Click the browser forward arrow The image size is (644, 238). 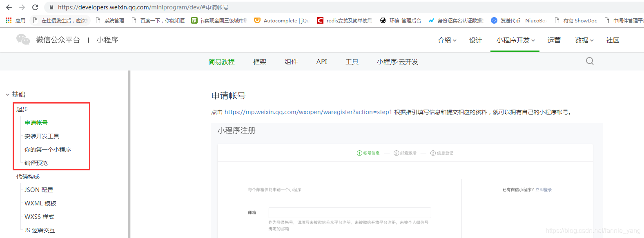pos(22,7)
